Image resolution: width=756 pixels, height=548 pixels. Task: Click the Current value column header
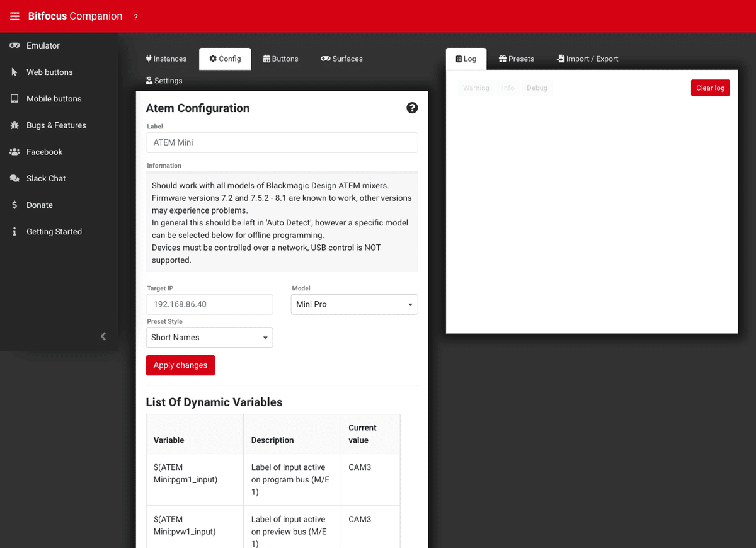[370, 434]
